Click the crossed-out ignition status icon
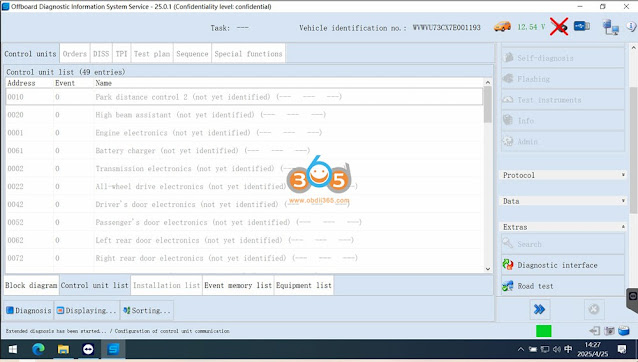Image resolution: width=638 pixels, height=362 pixels. (559, 27)
